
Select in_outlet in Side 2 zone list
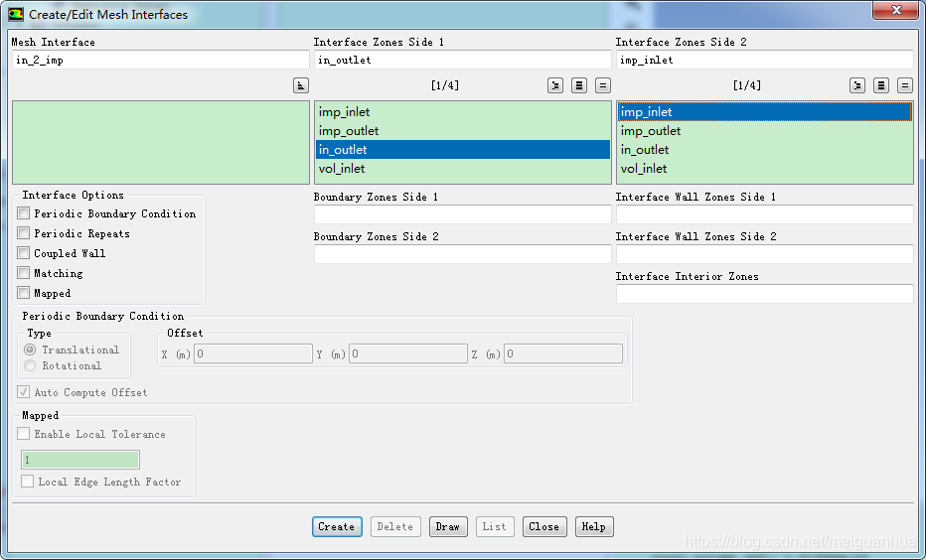(x=645, y=150)
